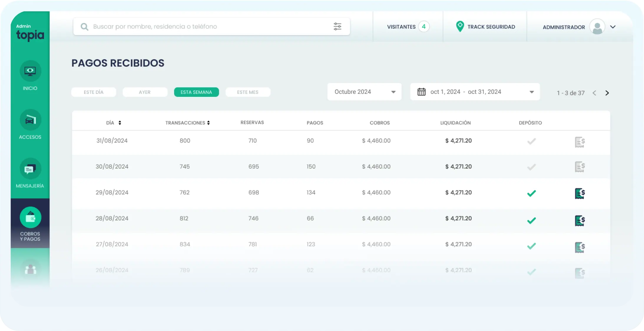The image size is (644, 331).
Task: Select the Este Mes filter tab
Action: (x=248, y=92)
